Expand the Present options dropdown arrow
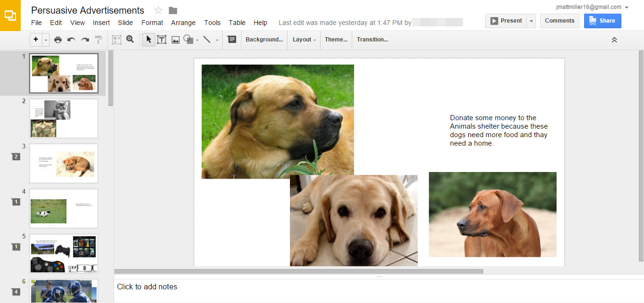 pos(531,21)
